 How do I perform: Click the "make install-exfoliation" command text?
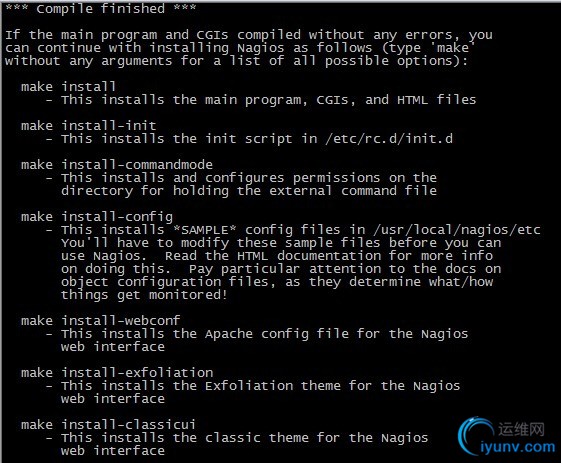(x=117, y=373)
